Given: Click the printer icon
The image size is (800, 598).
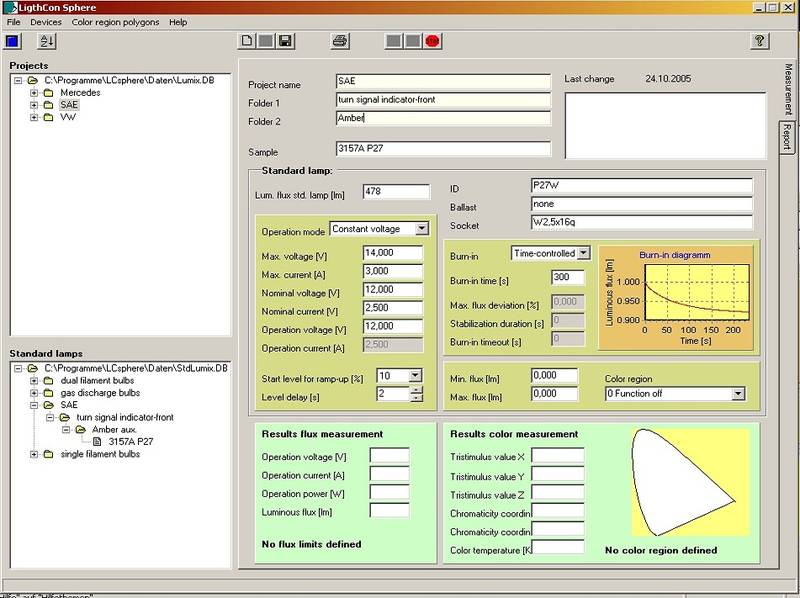Looking at the screenshot, I should pyautogui.click(x=340, y=41).
